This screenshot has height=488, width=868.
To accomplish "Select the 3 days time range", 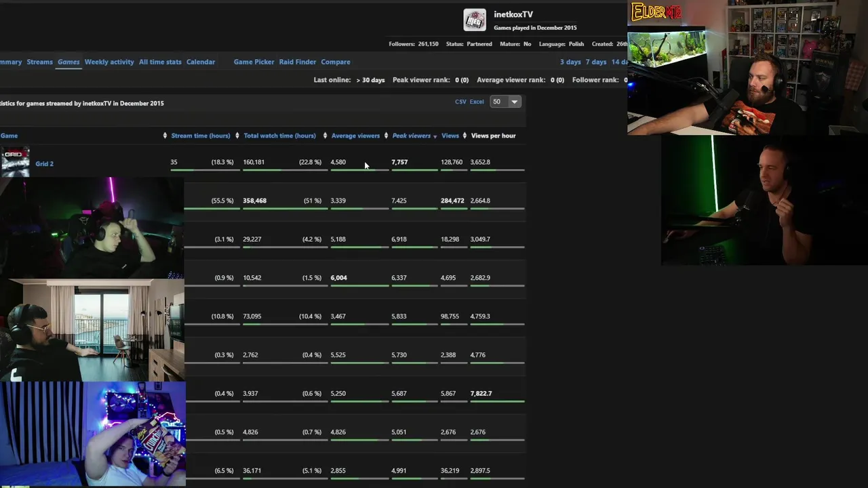I will pos(570,62).
